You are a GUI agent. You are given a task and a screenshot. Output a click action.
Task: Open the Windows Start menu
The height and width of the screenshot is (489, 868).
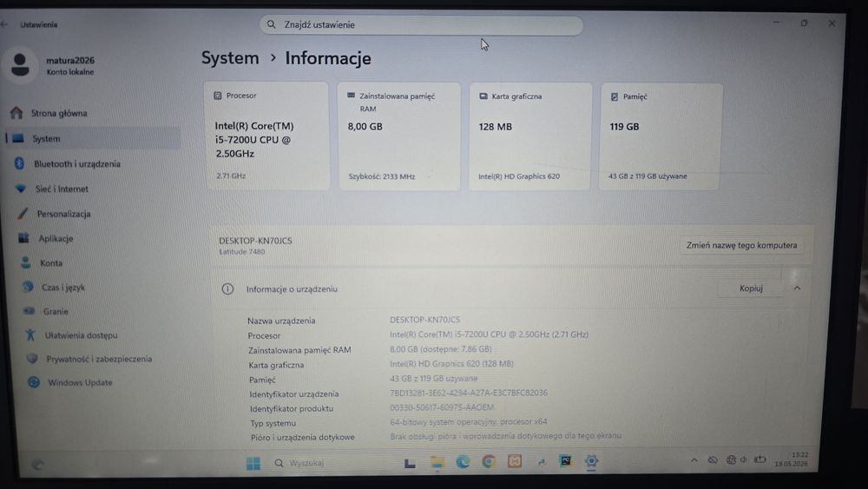[x=253, y=464]
